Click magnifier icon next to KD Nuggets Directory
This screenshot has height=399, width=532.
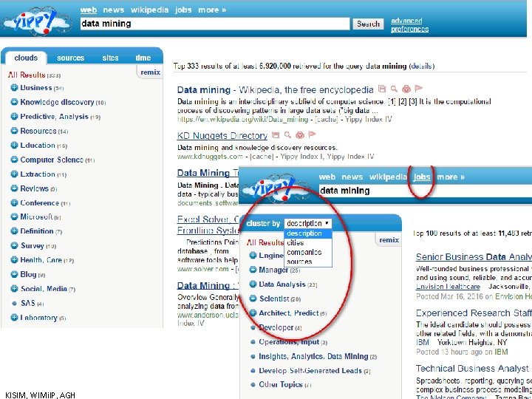click(287, 135)
